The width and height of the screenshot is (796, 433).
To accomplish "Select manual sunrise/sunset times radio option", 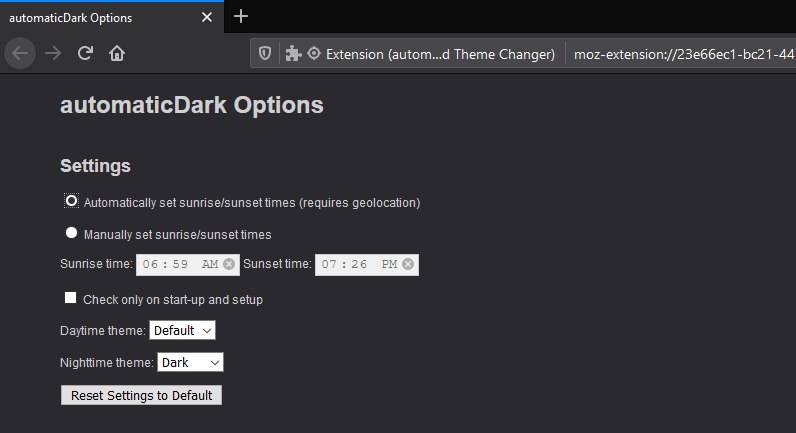I will coord(71,234).
